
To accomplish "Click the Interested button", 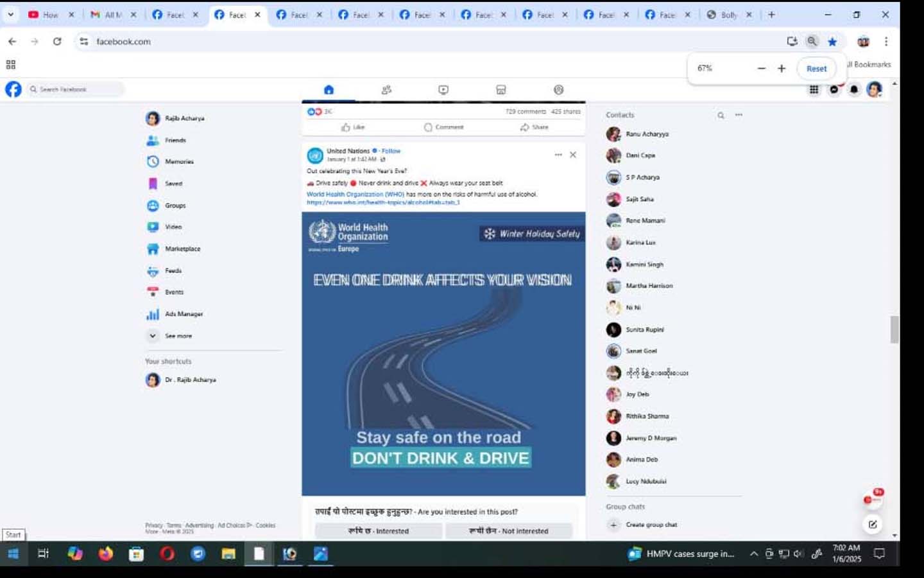I will (x=378, y=531).
